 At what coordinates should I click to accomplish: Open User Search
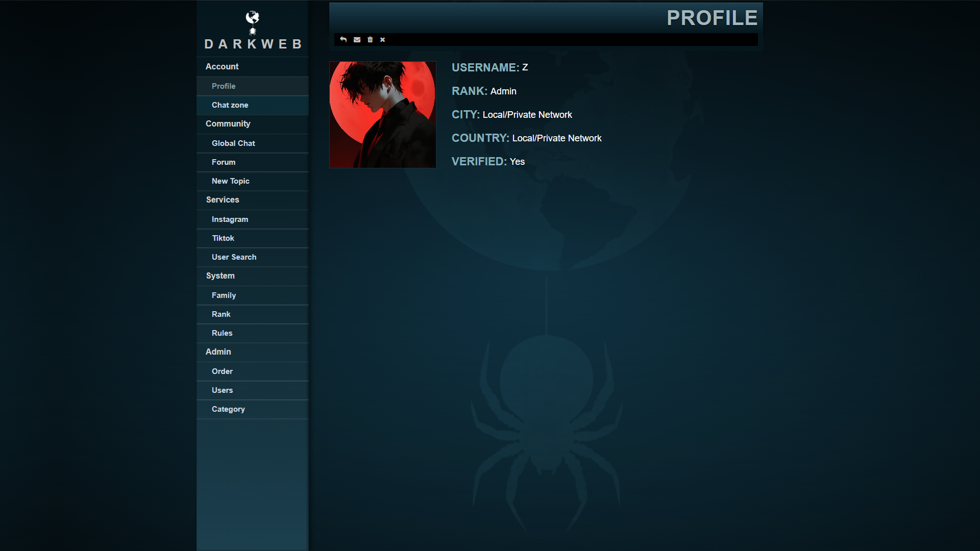click(x=253, y=257)
